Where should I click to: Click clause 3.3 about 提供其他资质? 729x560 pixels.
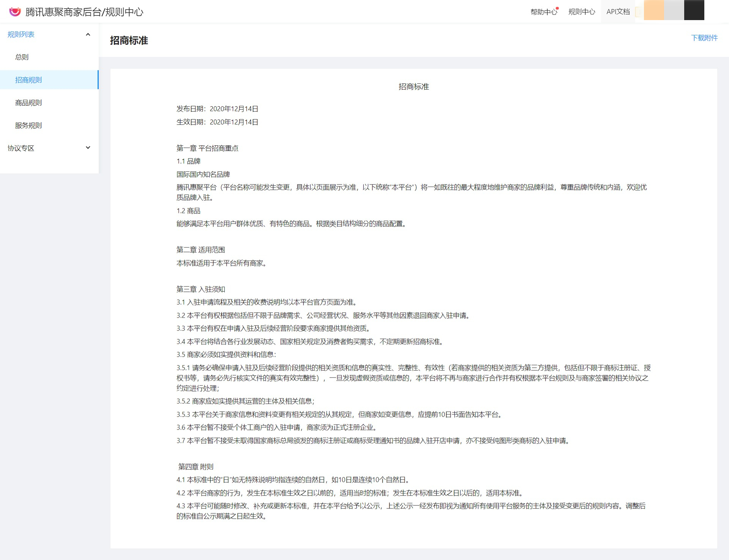(274, 329)
